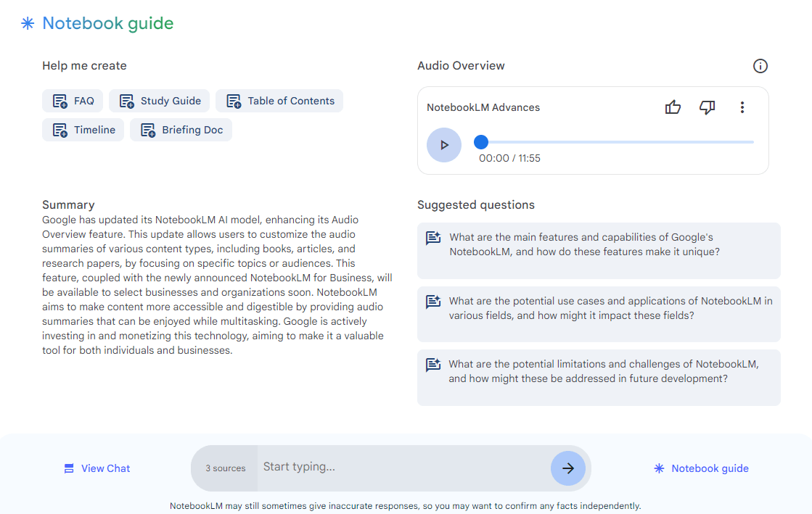Create a Timeline document
Viewport: 812px width, 514px height.
[83, 130]
